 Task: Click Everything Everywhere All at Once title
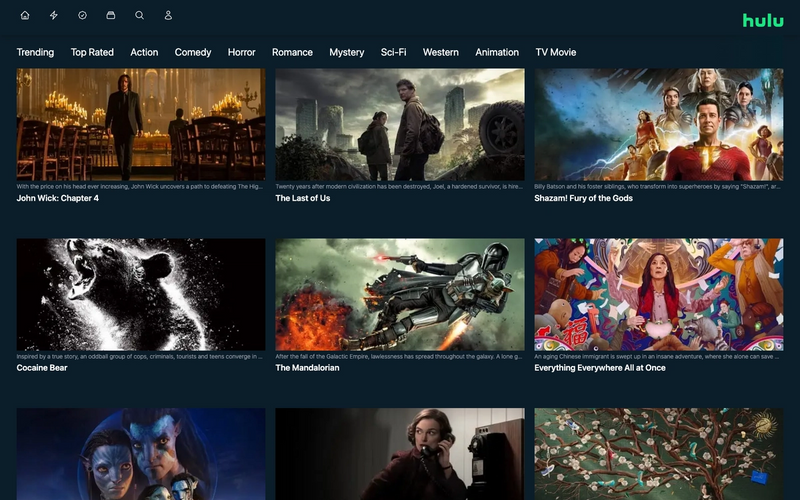(x=599, y=368)
